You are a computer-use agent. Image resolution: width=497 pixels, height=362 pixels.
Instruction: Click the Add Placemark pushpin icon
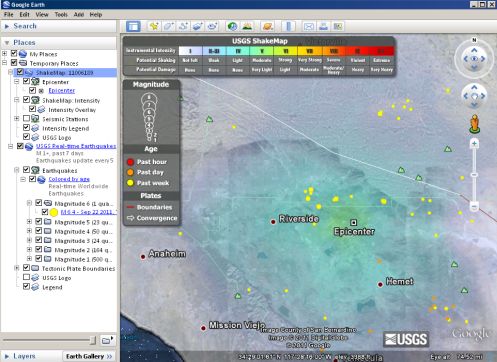(154, 26)
